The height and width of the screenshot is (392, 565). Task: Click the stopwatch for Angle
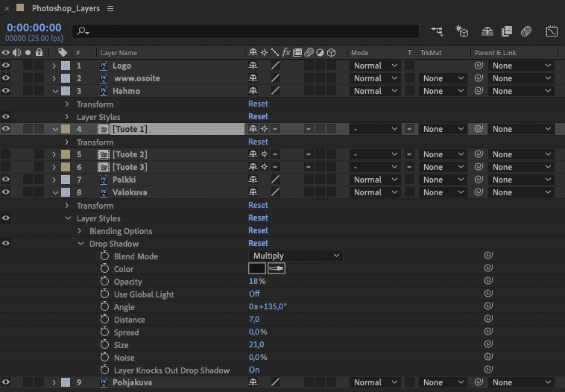pos(104,306)
